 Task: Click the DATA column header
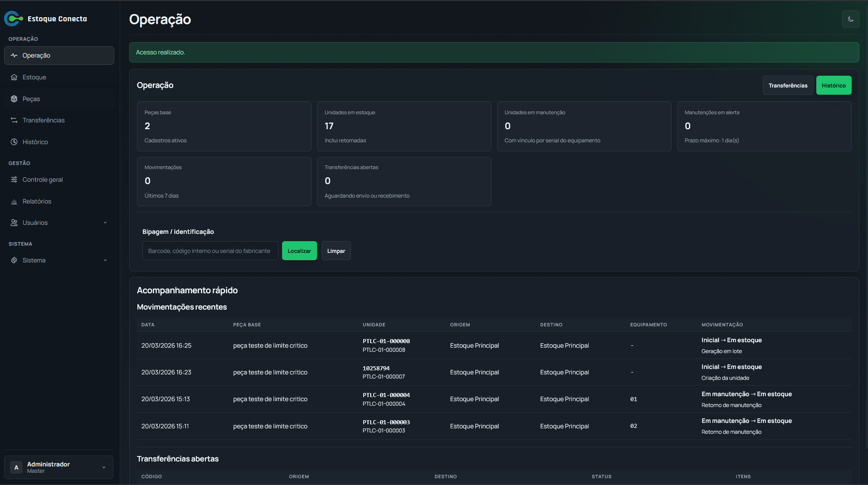click(148, 325)
